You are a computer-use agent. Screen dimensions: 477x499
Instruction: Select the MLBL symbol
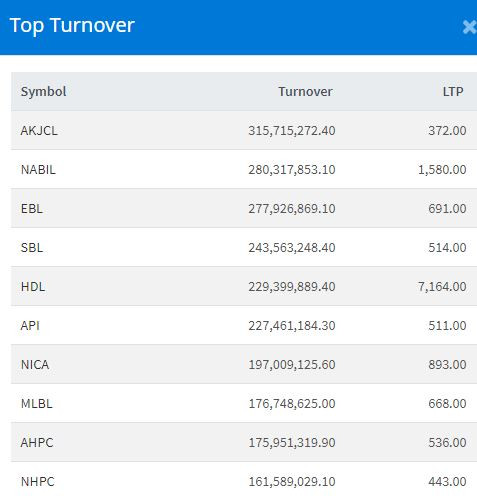36,403
